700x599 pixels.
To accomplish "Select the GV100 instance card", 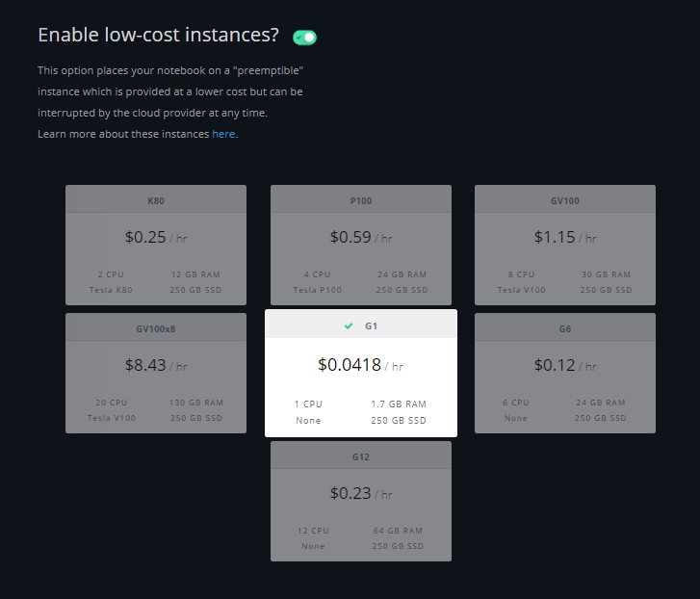I will tap(565, 246).
